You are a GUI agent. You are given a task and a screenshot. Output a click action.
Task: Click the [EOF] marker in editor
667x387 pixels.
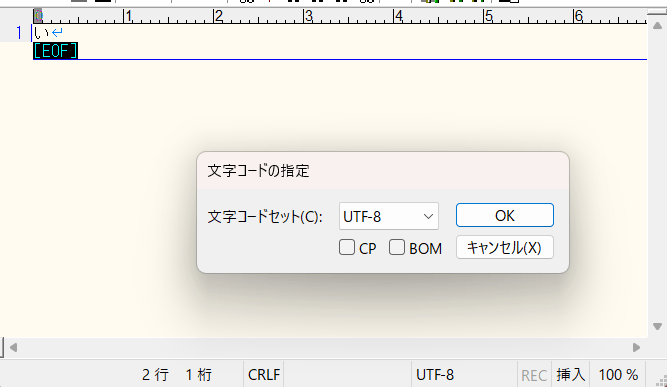click(x=55, y=51)
